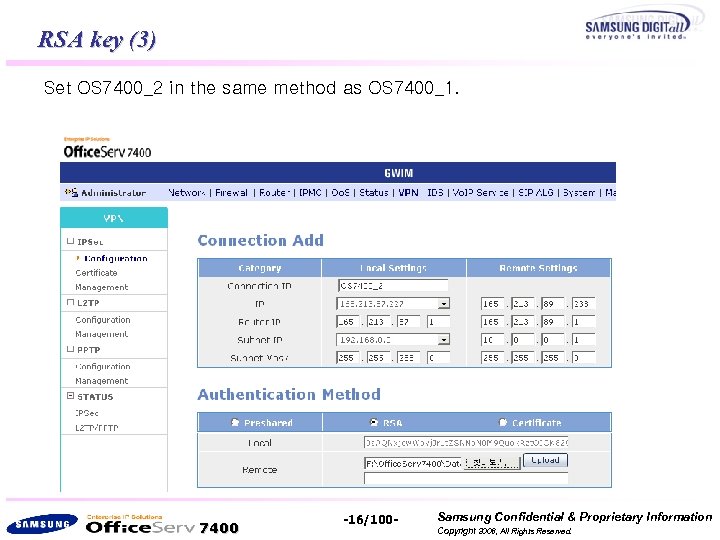The width and height of the screenshot is (720, 540).
Task: Click remote Subnet IP last octet field
Action: [584, 340]
